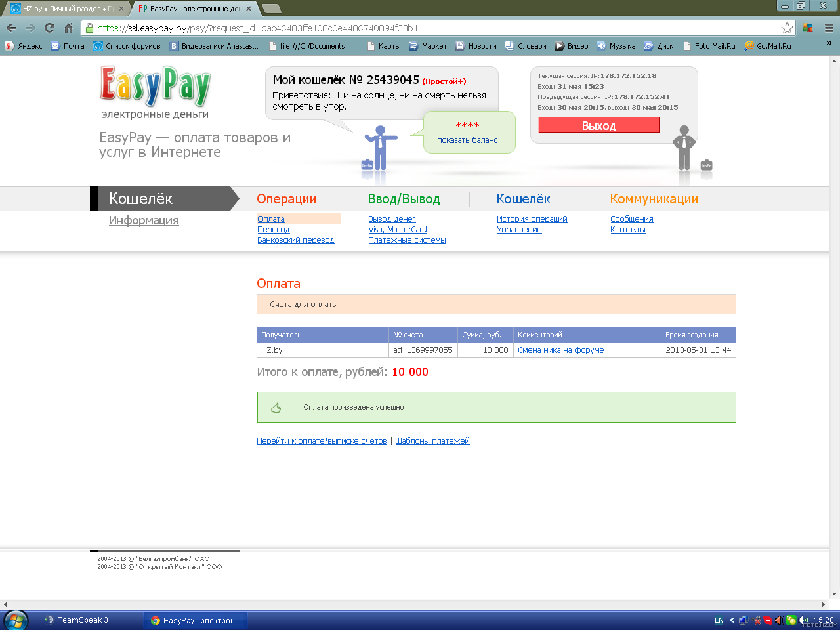Screen dimensions: 840x630
Task: Open the file:///C:/Documents bookmark
Action: [x=310, y=46]
